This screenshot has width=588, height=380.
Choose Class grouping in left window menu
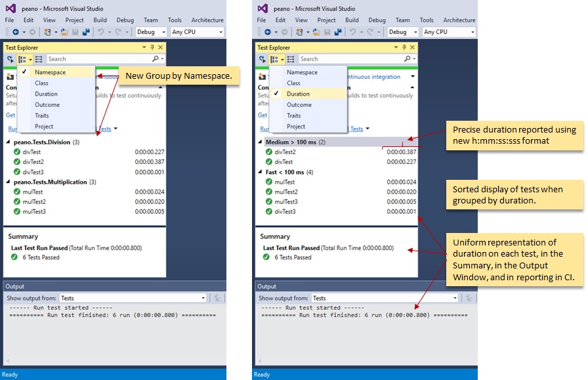click(x=41, y=83)
